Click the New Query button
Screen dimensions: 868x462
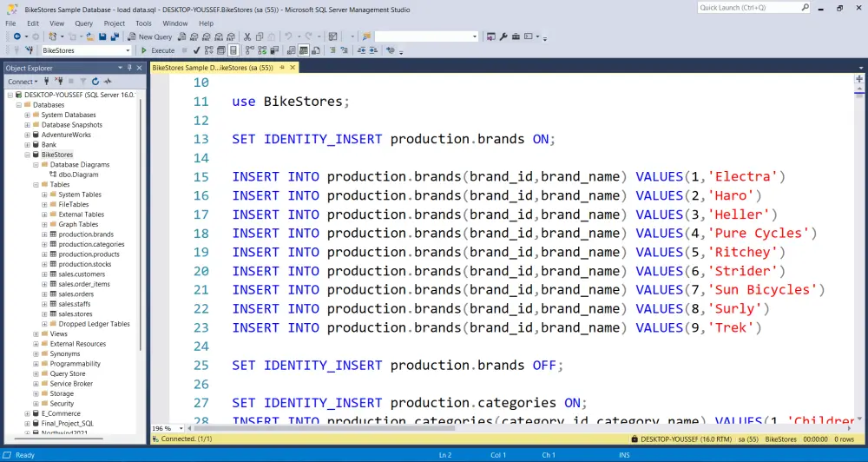click(149, 36)
